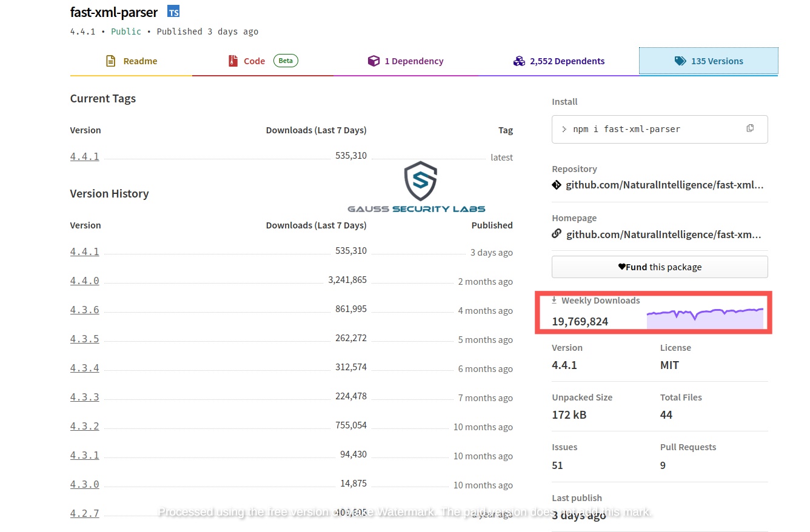Click the Dependents cubes icon

[519, 61]
